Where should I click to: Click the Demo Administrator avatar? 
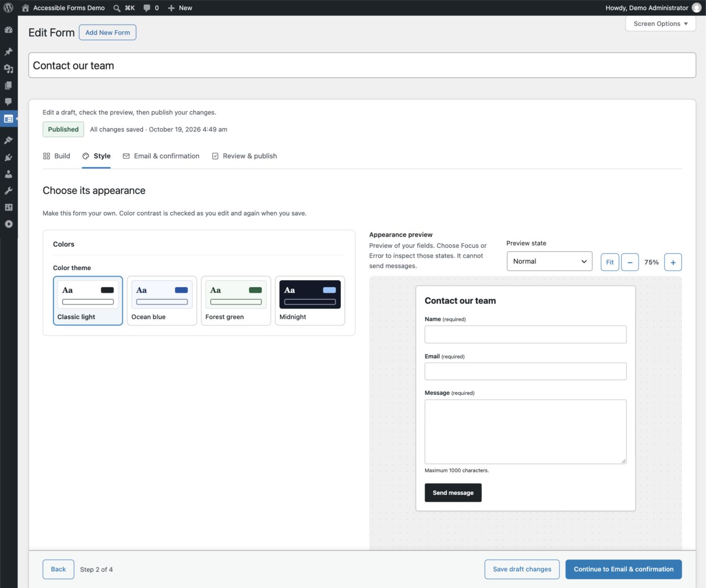click(x=696, y=8)
